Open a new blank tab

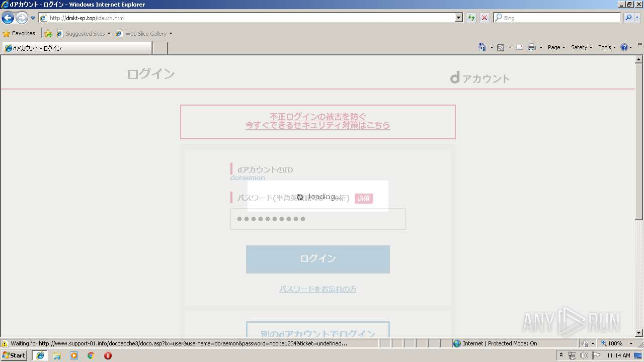click(x=160, y=48)
